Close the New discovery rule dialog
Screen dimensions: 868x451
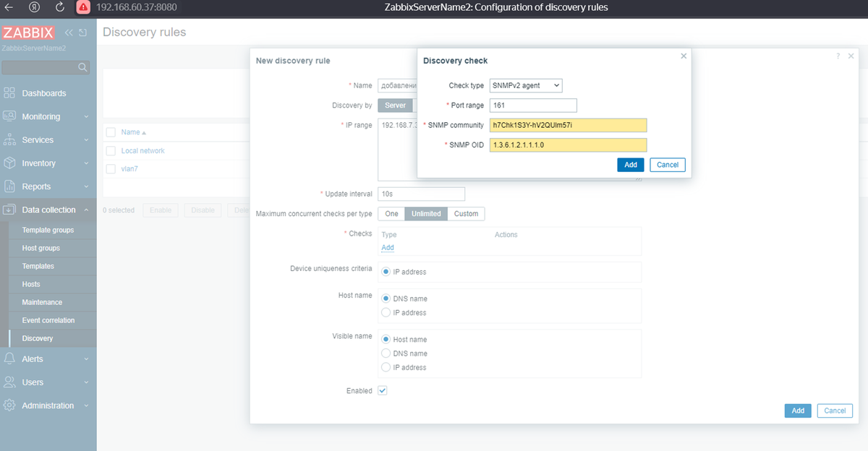click(851, 56)
